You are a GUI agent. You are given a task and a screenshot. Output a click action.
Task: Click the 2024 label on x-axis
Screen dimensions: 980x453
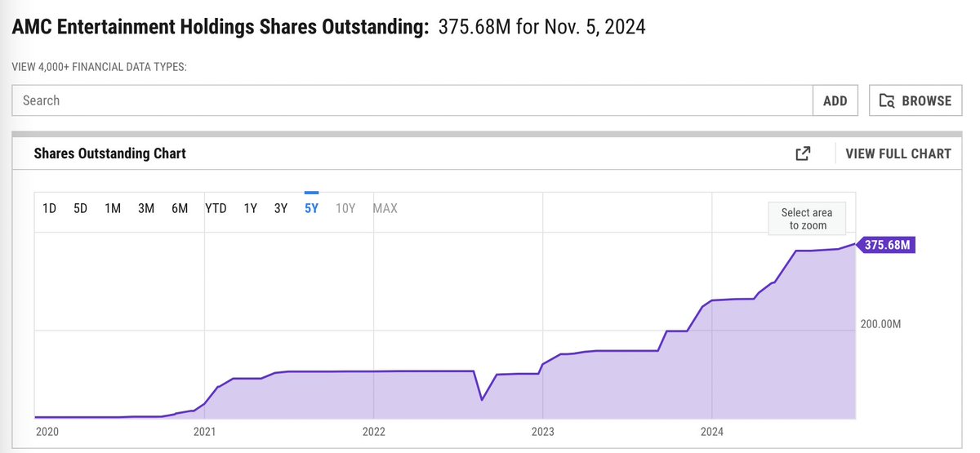pyautogui.click(x=712, y=431)
